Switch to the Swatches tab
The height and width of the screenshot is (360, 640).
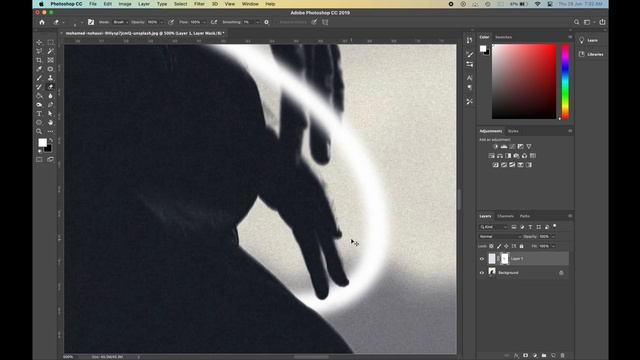pyautogui.click(x=503, y=37)
